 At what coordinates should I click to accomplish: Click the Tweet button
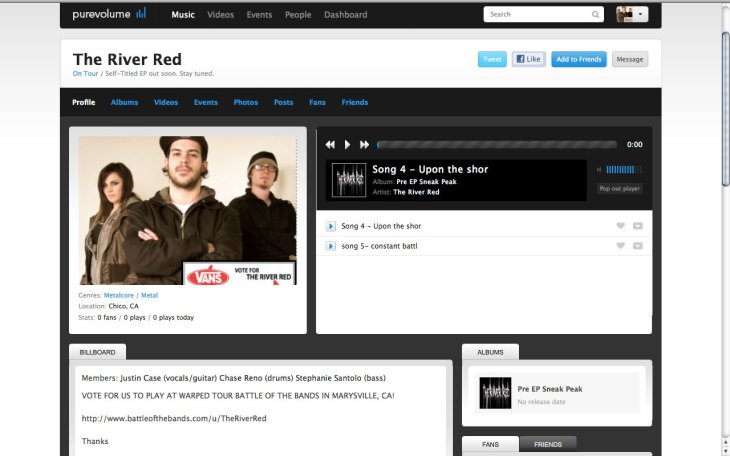[x=492, y=59]
